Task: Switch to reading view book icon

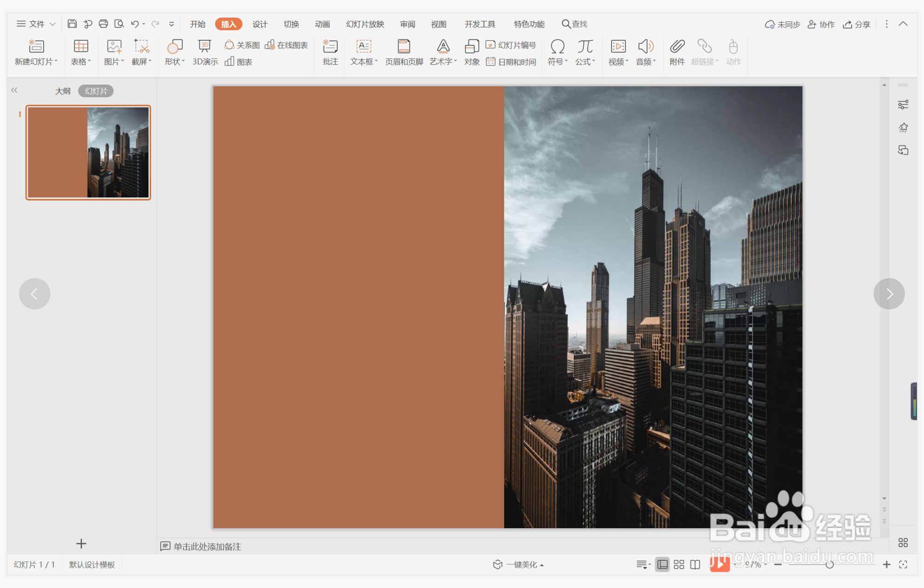Action: 695,564
